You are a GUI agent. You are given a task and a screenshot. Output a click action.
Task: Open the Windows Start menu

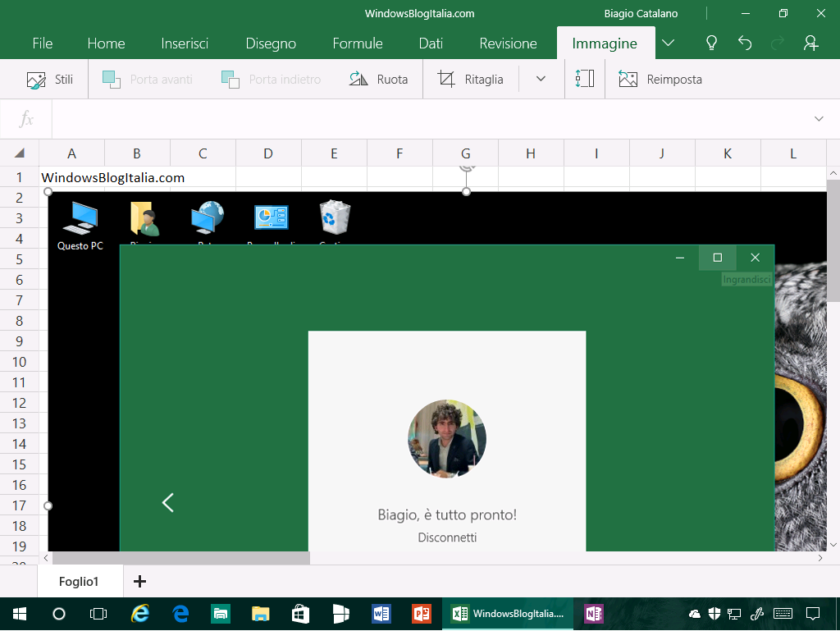coord(20,614)
